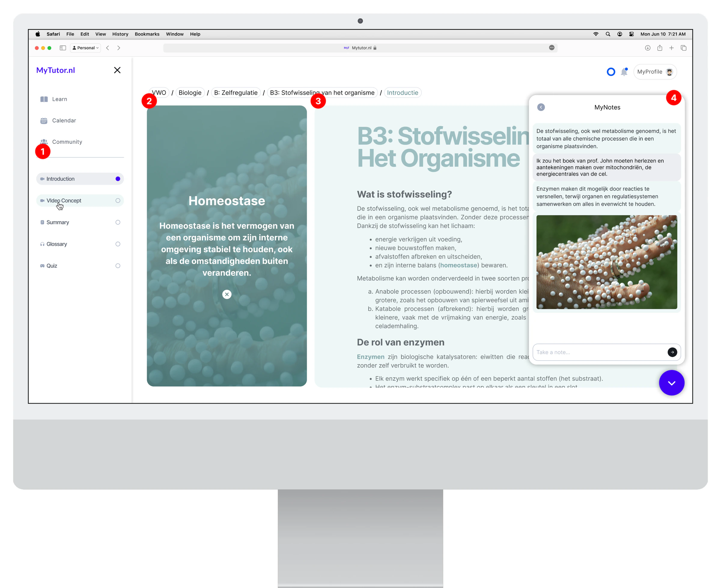This screenshot has height=588, width=721.
Task: Select the prof. John note in MyNotes
Action: click(607, 167)
